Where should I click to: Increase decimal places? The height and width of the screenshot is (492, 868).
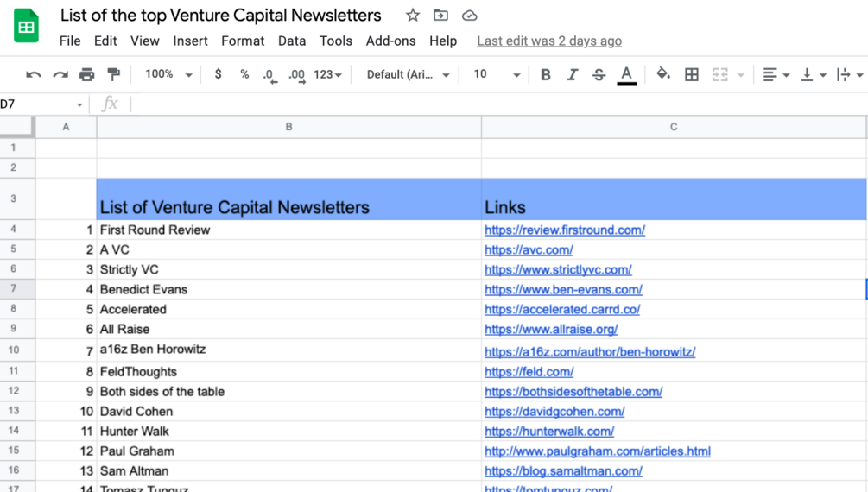click(297, 75)
